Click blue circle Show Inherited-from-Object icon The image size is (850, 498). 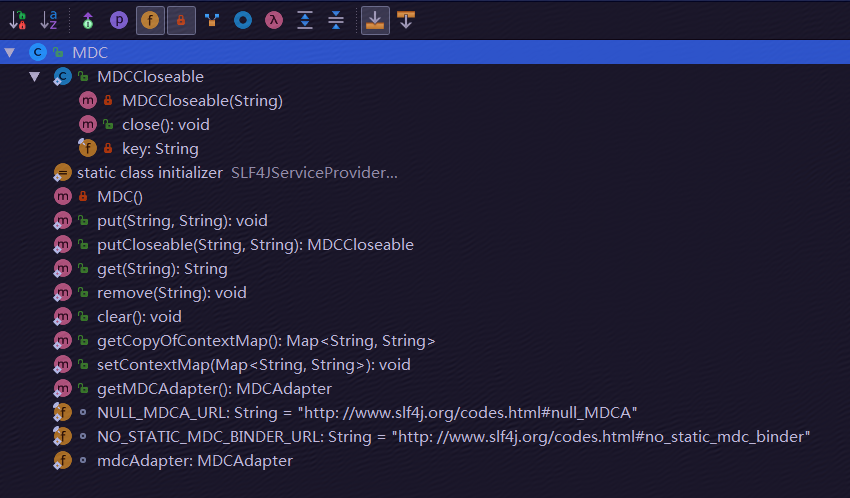pos(243,21)
